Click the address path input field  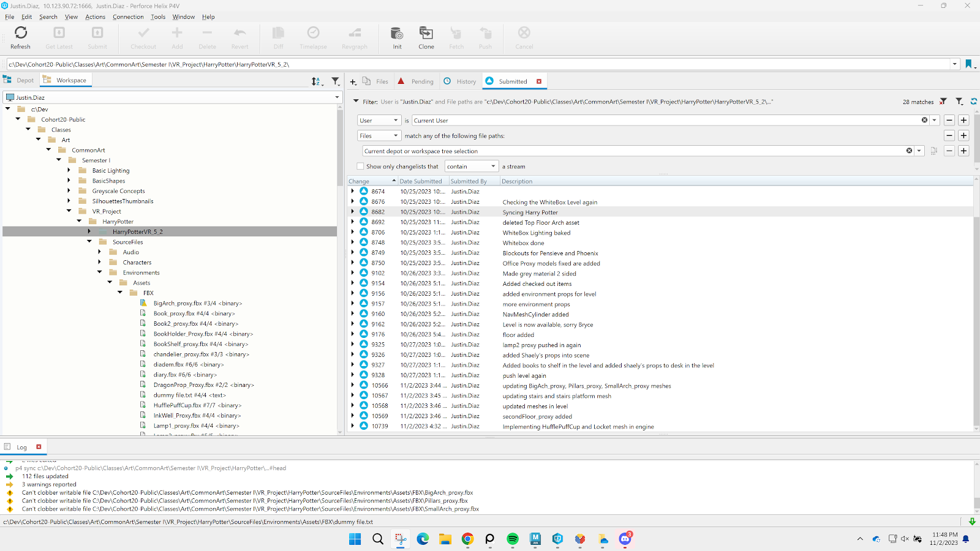pos(478,64)
